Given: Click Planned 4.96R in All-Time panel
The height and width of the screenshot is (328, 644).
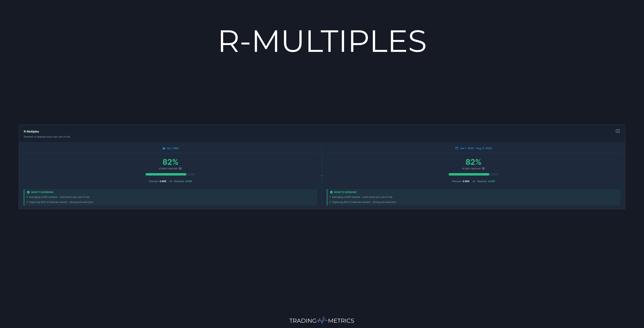Looking at the screenshot, I should pos(158,181).
